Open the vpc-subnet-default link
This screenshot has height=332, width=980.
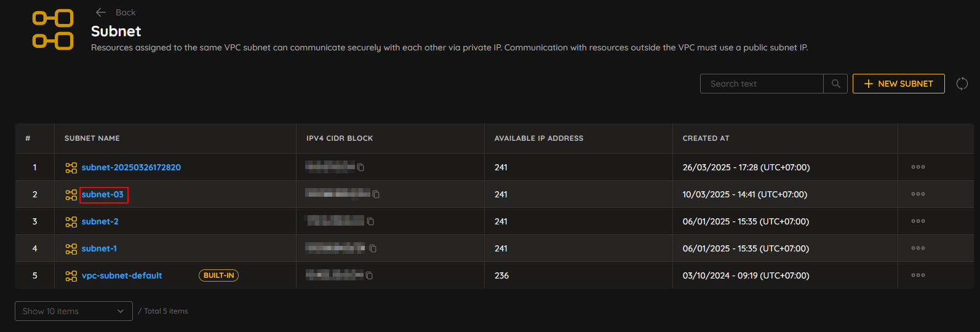[x=122, y=275]
